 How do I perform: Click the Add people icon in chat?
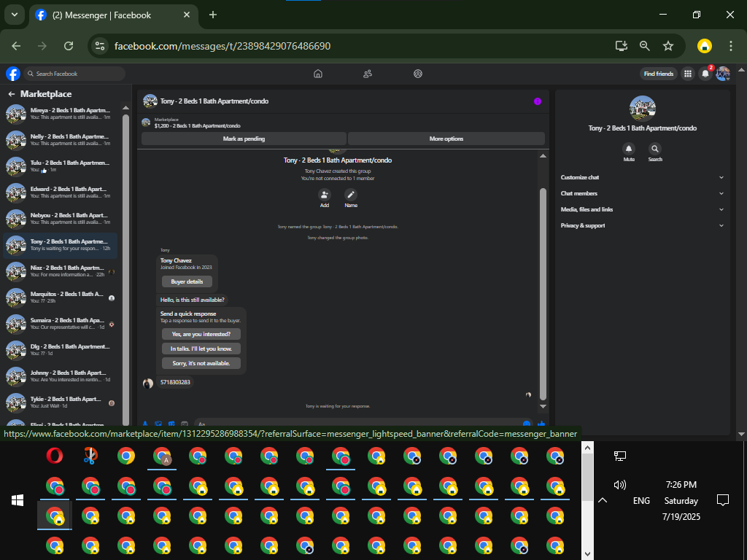325,194
